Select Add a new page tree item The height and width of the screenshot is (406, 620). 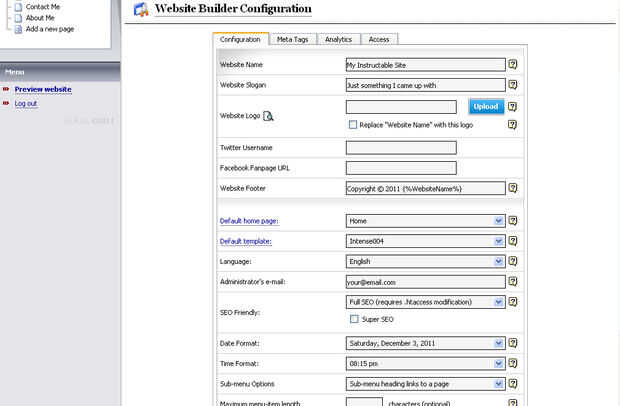tap(49, 29)
